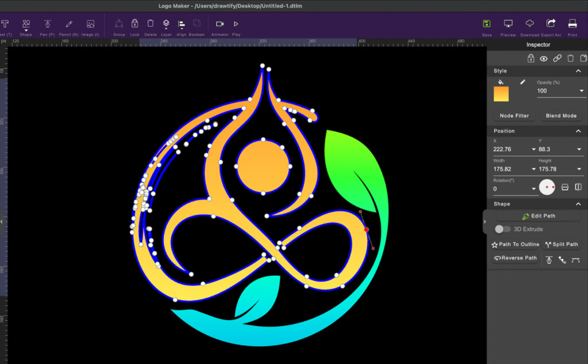This screenshot has width=588, height=364.
Task: Open the X position dropdown
Action: click(x=534, y=149)
